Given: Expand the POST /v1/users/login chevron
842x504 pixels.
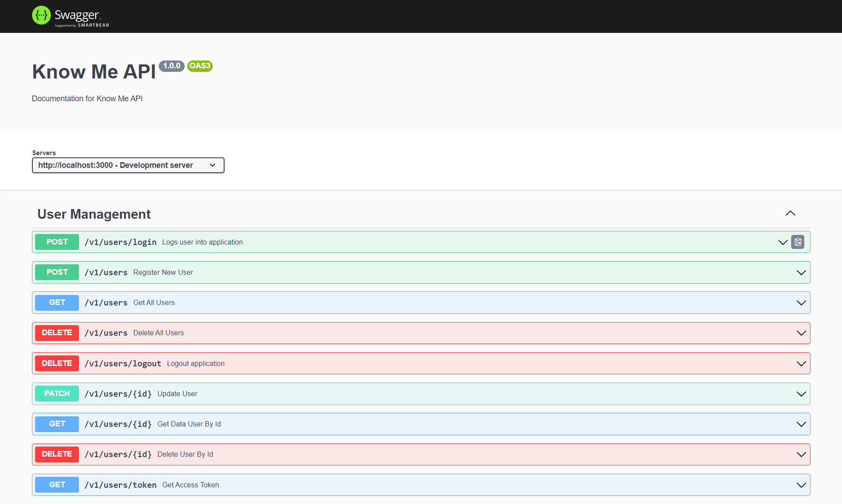Looking at the screenshot, I should [783, 242].
